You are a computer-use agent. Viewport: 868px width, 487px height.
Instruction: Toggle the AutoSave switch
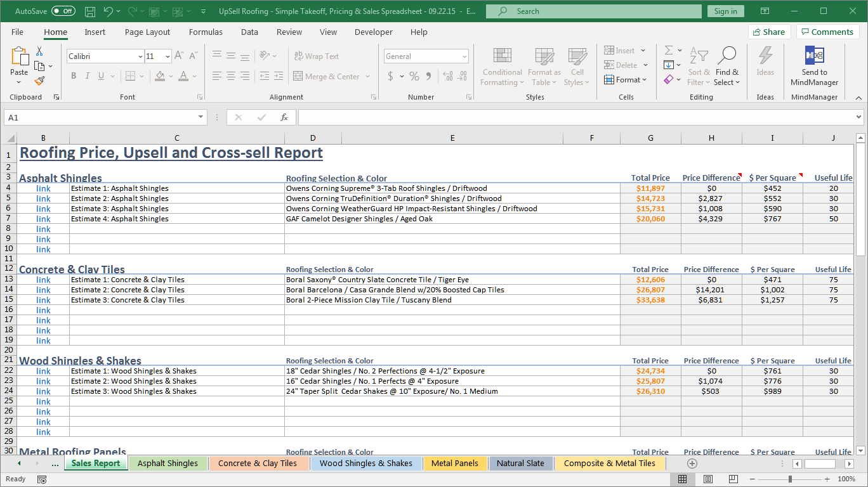coord(63,11)
